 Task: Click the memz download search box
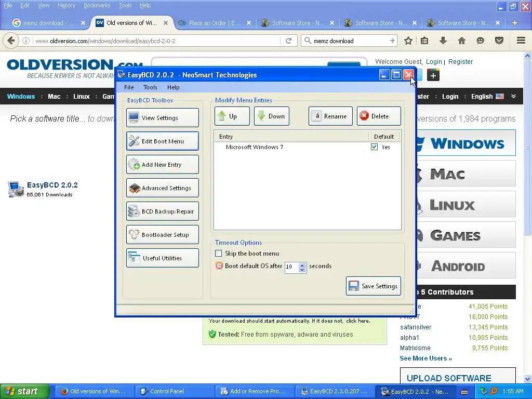350,41
